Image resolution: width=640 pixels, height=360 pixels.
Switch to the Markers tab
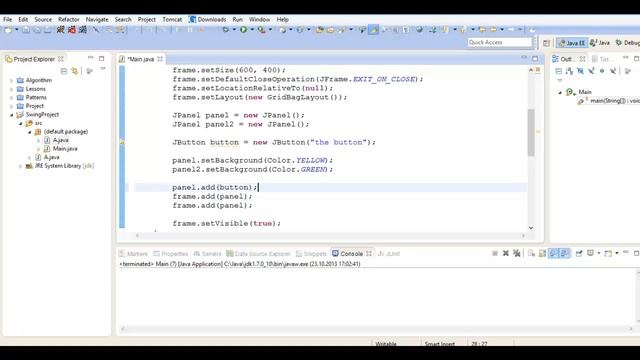click(133, 253)
